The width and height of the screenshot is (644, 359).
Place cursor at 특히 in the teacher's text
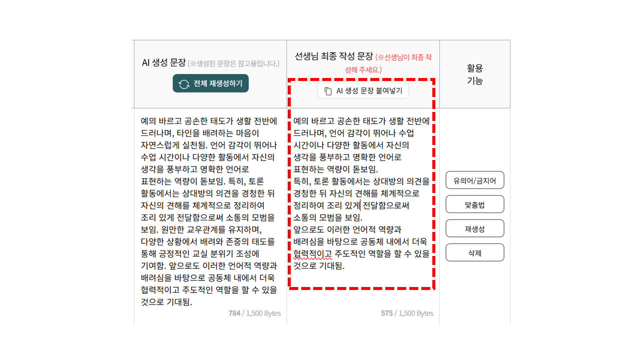click(x=301, y=181)
